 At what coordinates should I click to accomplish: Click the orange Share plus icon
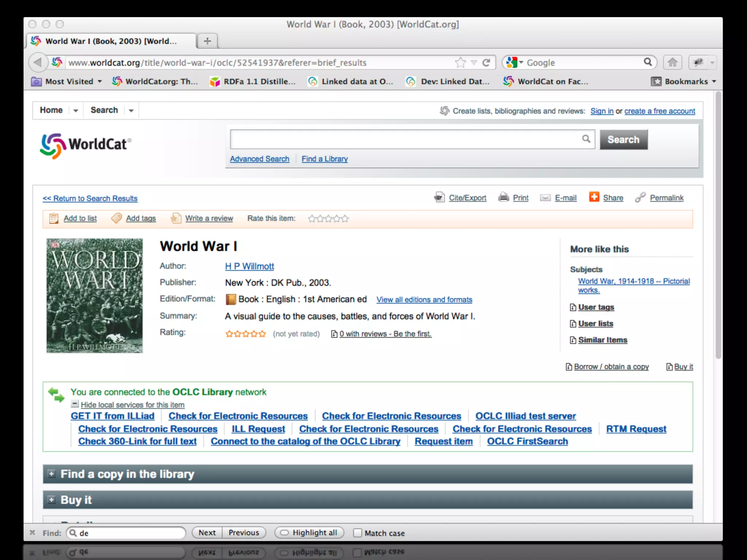[x=594, y=197]
